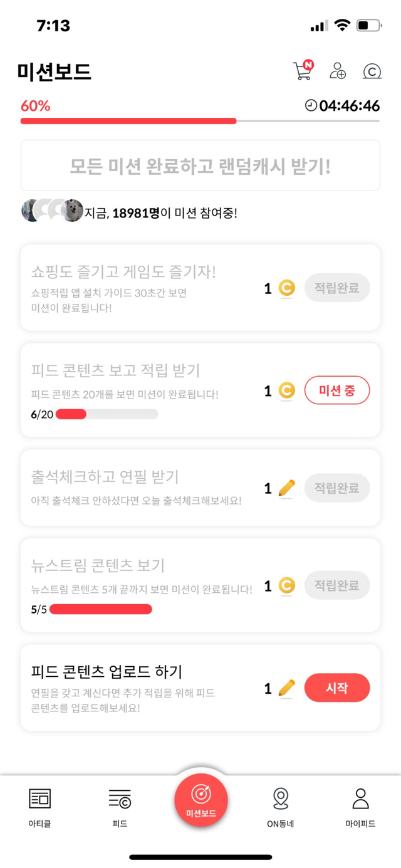
Task: Switch to the 피드 tab
Action: (120, 807)
